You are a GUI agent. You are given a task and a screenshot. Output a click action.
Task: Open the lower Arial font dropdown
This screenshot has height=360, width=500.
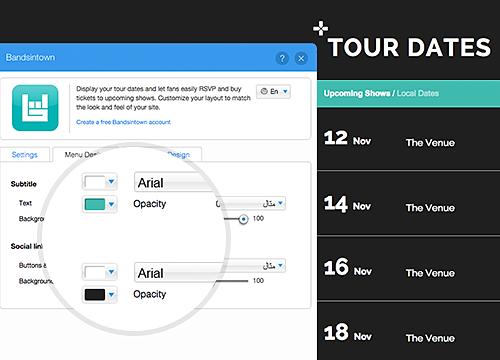(x=178, y=273)
